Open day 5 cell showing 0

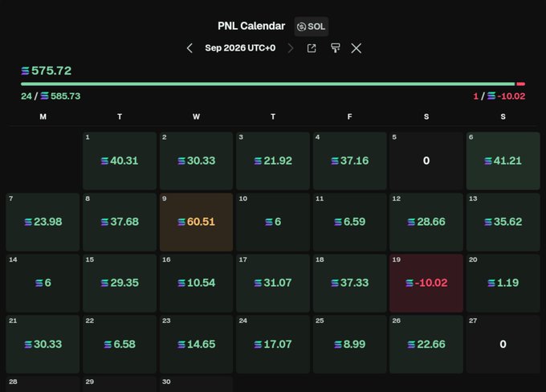coord(426,161)
